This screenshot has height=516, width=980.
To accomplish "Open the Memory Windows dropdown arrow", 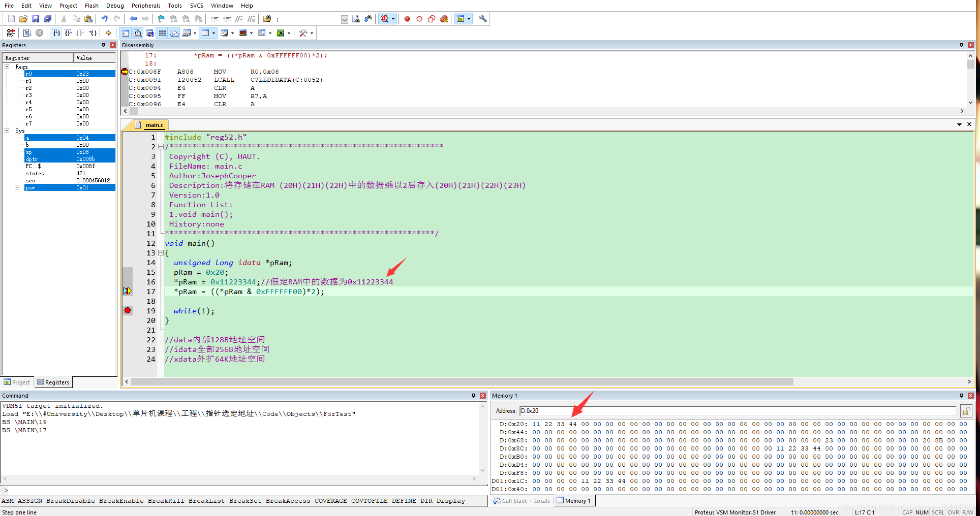I will click(213, 33).
